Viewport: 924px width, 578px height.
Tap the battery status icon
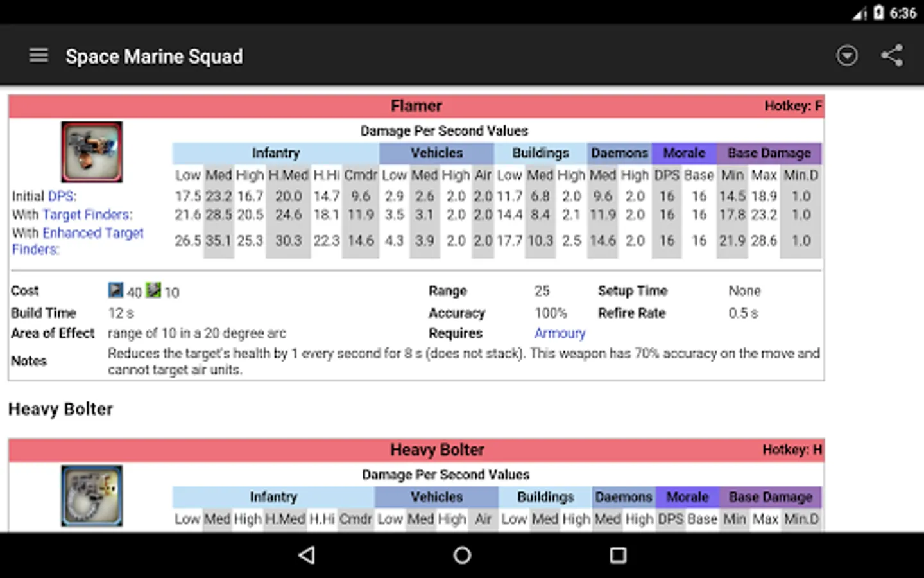point(878,12)
